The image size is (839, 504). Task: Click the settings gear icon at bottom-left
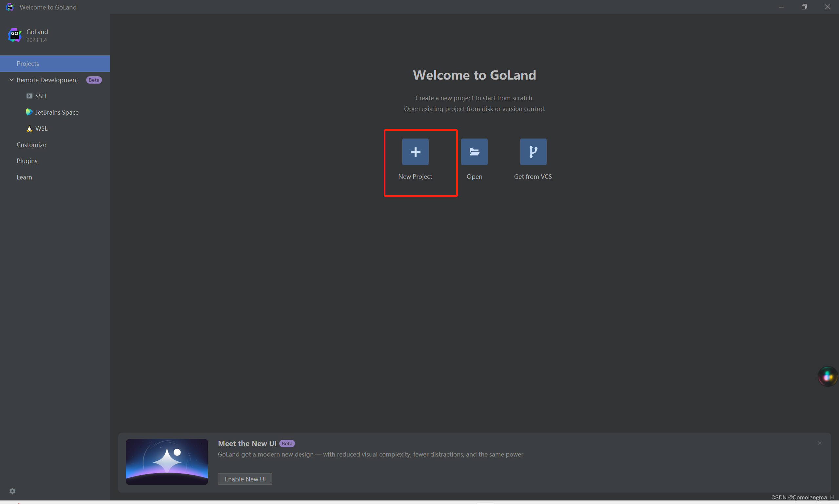pyautogui.click(x=12, y=491)
